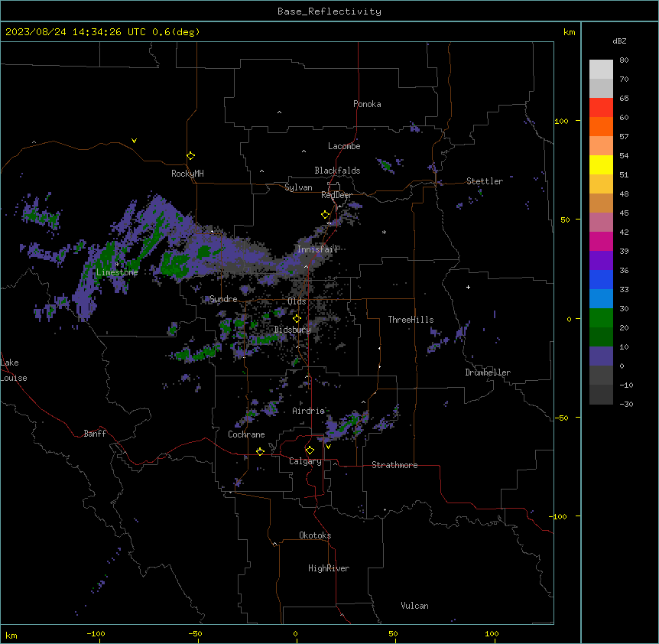Click the Airdrie label
659x644 pixels.
tap(308, 411)
